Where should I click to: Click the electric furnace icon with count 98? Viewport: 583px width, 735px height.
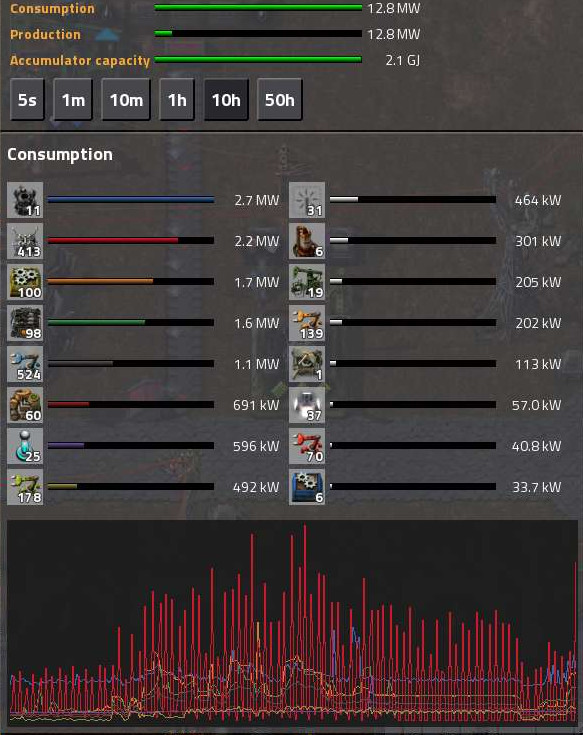tap(25, 323)
